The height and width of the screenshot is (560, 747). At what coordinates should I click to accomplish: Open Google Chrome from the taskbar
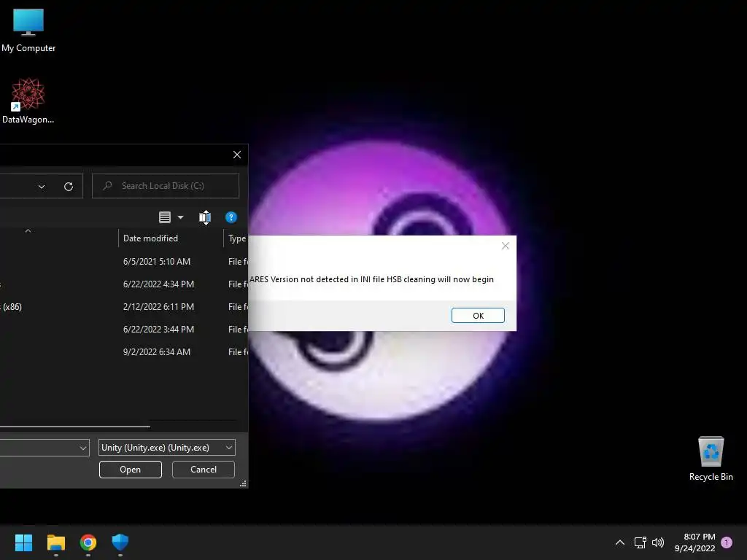pos(88,542)
